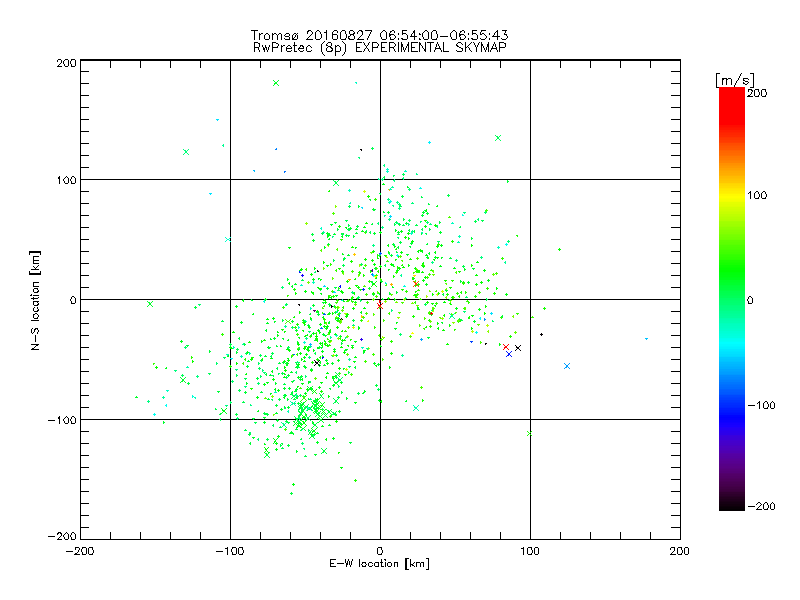The width and height of the screenshot is (800, 600).
Task: Select the 0 label on the colorbar
Action: pyautogui.click(x=750, y=300)
